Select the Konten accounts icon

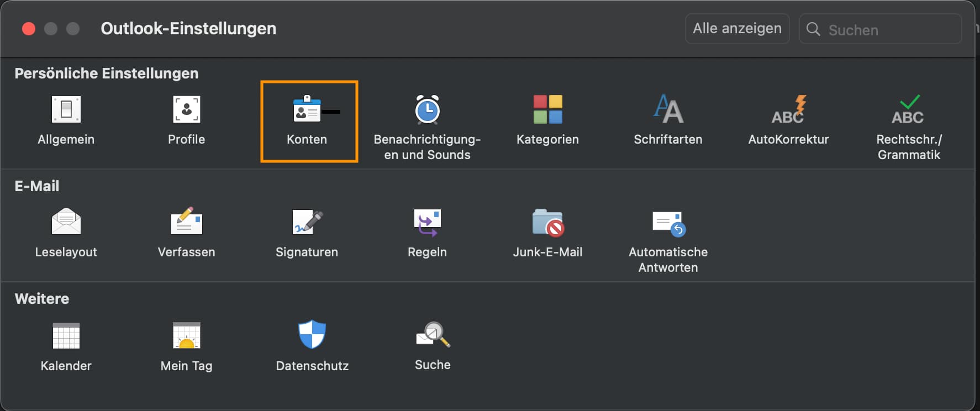pyautogui.click(x=307, y=110)
